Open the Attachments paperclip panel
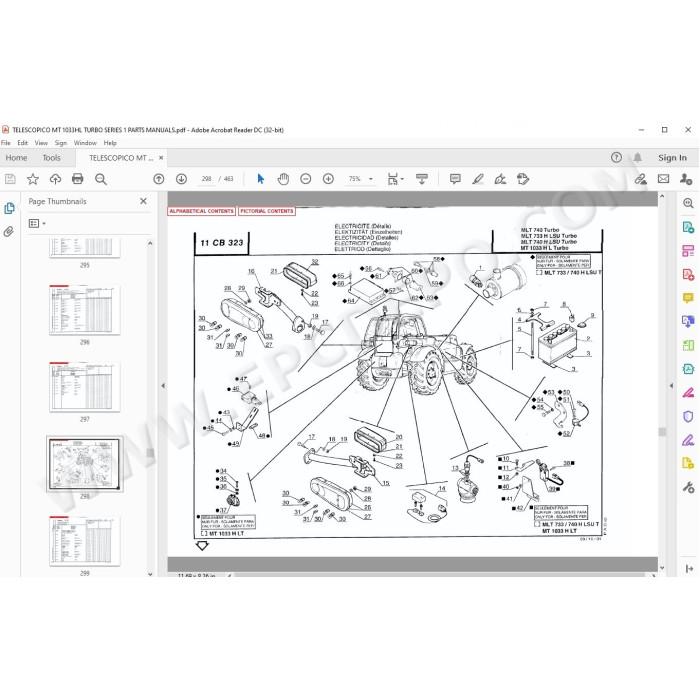 coord(9,232)
